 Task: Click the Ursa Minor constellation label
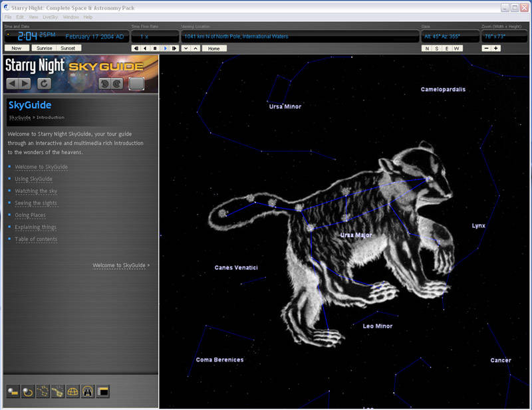pyautogui.click(x=285, y=106)
